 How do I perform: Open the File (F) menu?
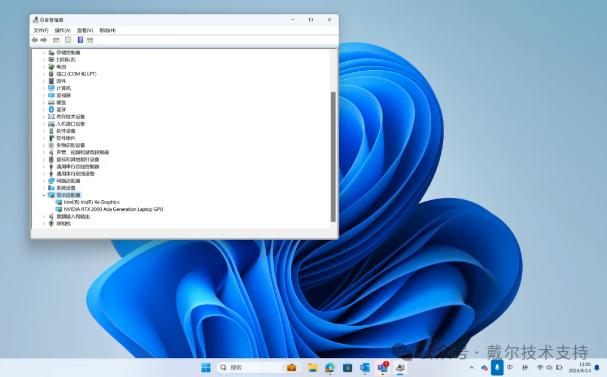coord(41,30)
